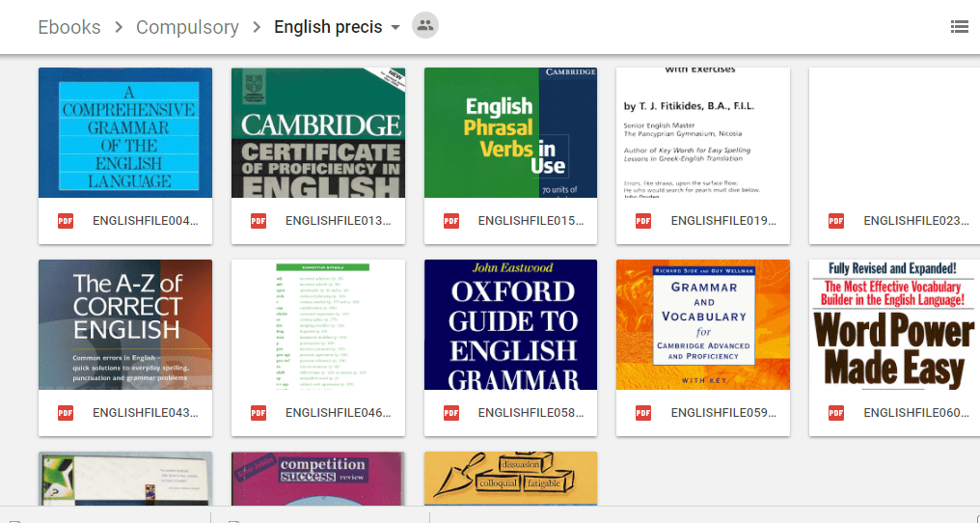This screenshot has height=523, width=980.
Task: Select file name ENGLISHFILE023...
Action: (917, 221)
